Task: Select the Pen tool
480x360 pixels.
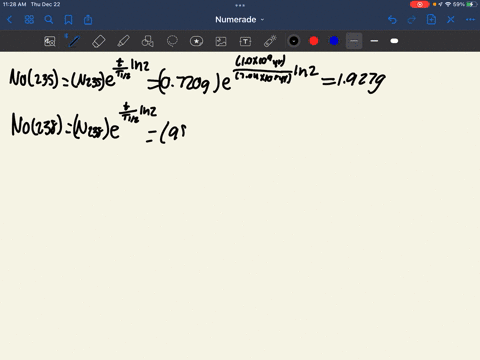Action: click(74, 41)
